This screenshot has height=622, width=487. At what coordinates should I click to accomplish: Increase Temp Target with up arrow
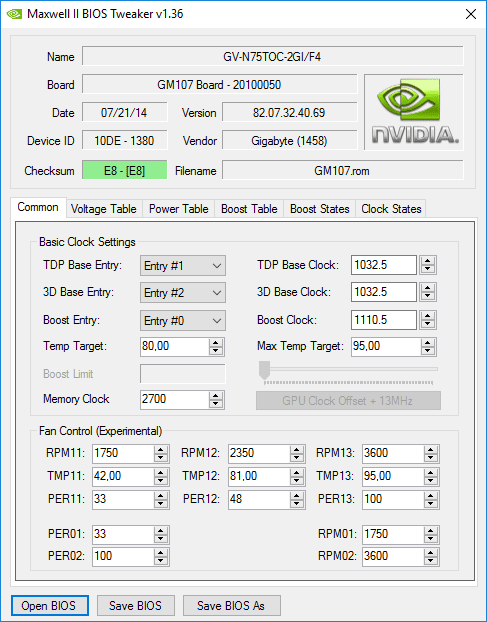click(x=216, y=343)
